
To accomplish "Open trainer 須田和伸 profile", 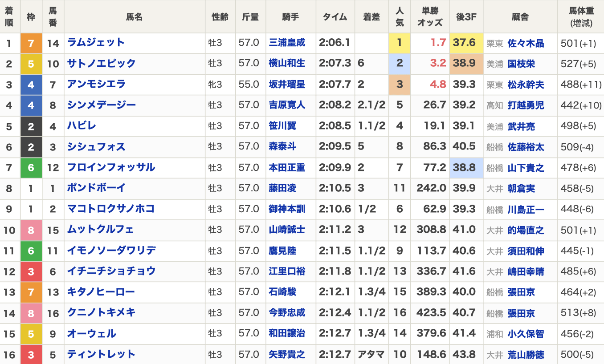I will (526, 251).
